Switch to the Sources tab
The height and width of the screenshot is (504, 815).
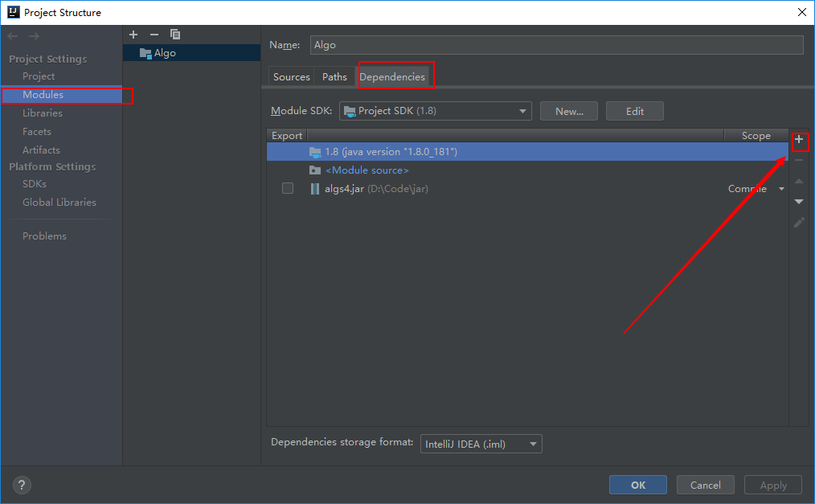click(x=291, y=77)
